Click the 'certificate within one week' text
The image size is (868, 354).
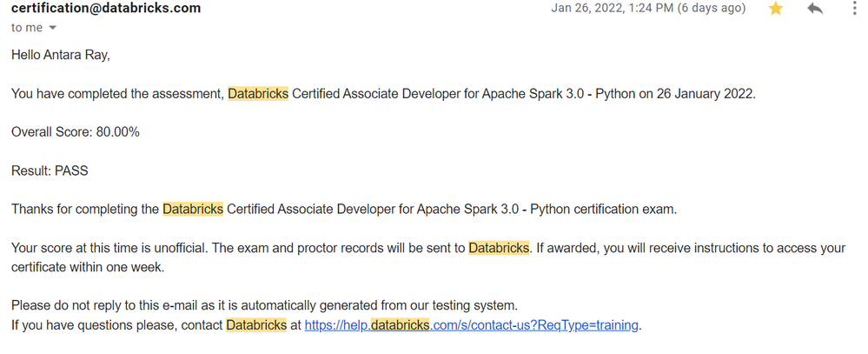click(87, 267)
